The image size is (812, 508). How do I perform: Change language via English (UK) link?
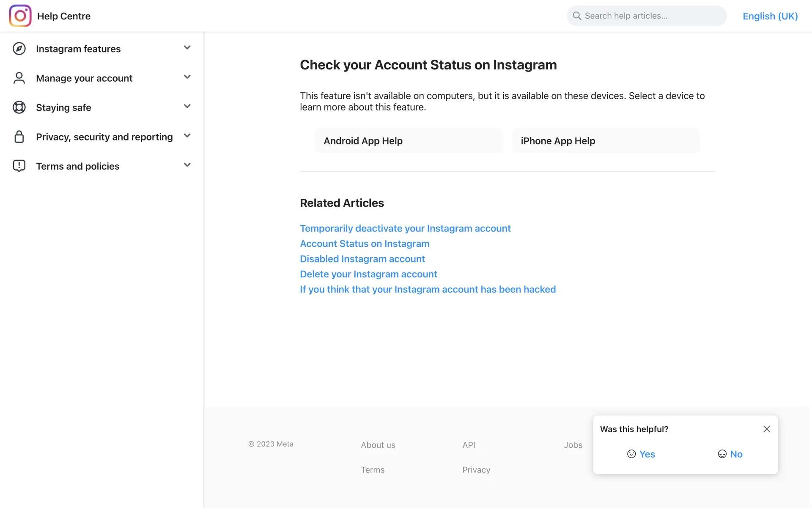pyautogui.click(x=770, y=16)
